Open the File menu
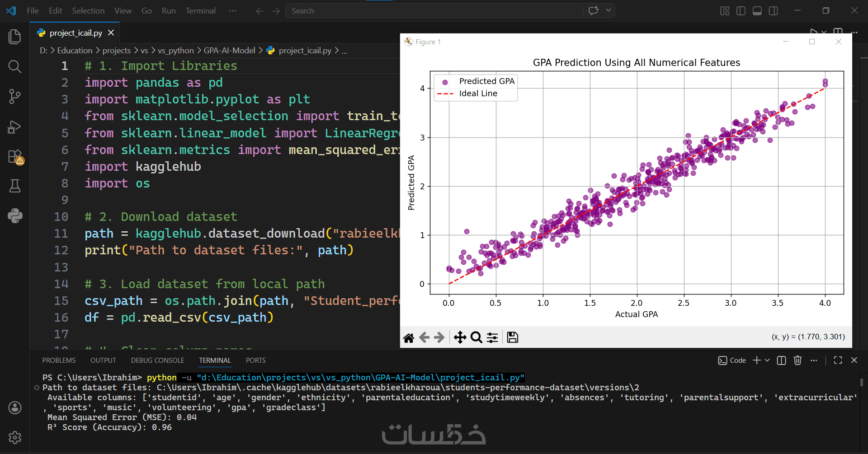Image resolution: width=868 pixels, height=454 pixels. [33, 11]
